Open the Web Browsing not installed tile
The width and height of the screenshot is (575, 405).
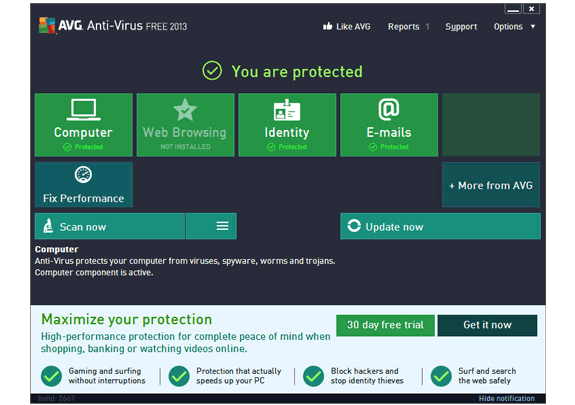tap(185, 125)
